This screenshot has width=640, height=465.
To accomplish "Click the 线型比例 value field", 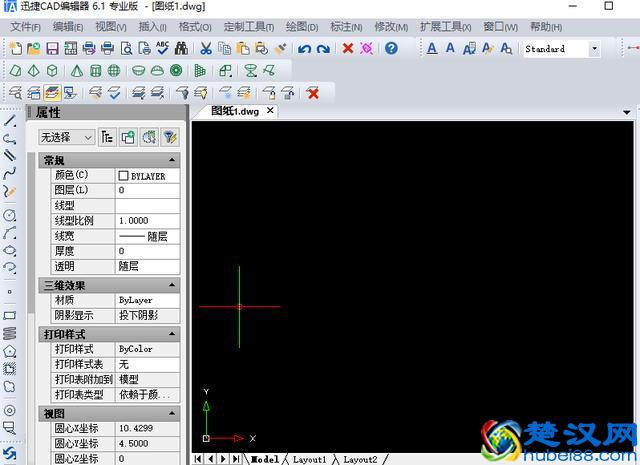I will click(148, 220).
